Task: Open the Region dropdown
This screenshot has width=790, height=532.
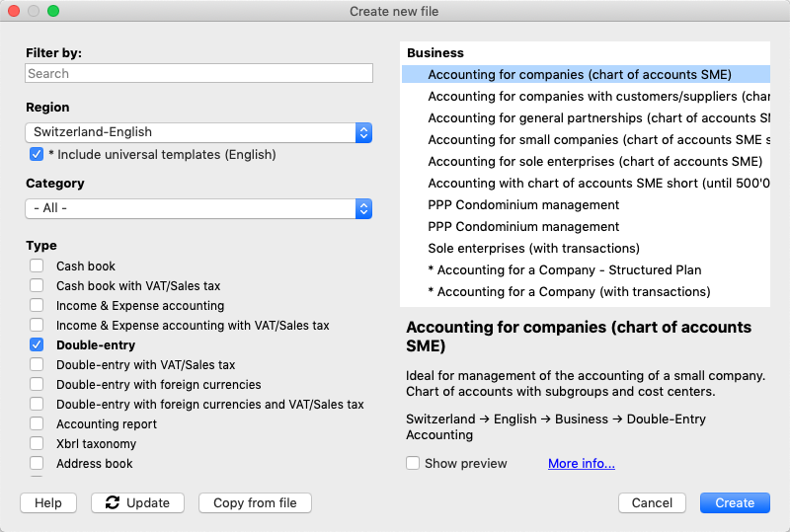Action: click(x=198, y=132)
